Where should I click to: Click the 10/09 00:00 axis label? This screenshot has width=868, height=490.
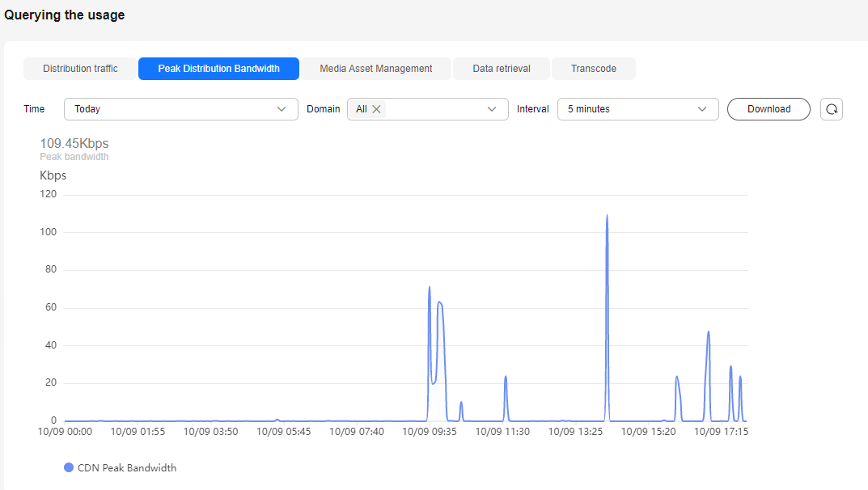tap(65, 431)
